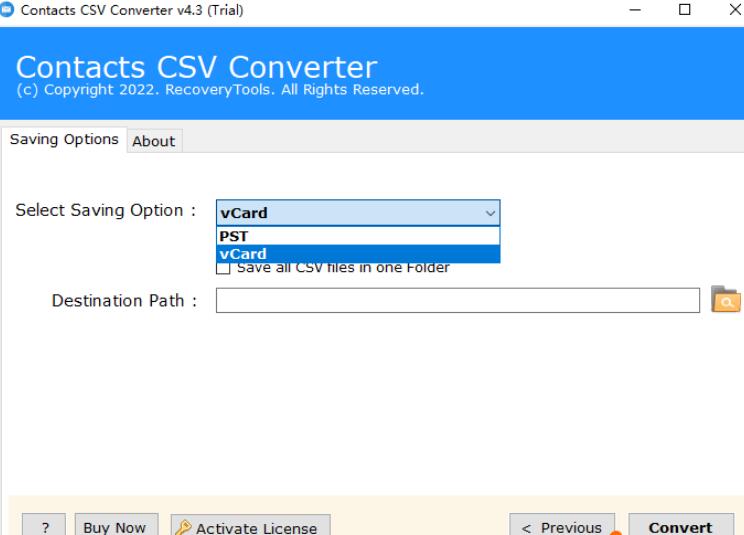Click the saving option dropdown arrow
The image size is (744, 535).
pyautogui.click(x=490, y=213)
